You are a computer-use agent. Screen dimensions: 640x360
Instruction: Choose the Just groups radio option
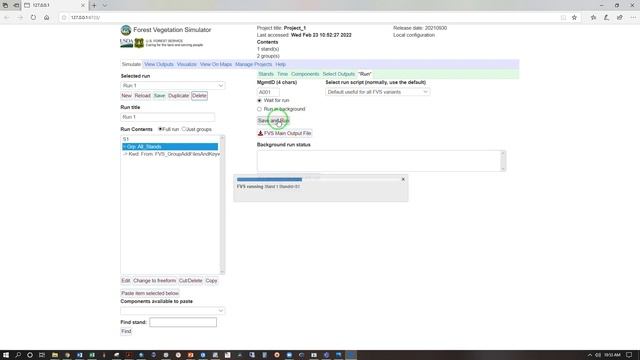tap(184, 129)
